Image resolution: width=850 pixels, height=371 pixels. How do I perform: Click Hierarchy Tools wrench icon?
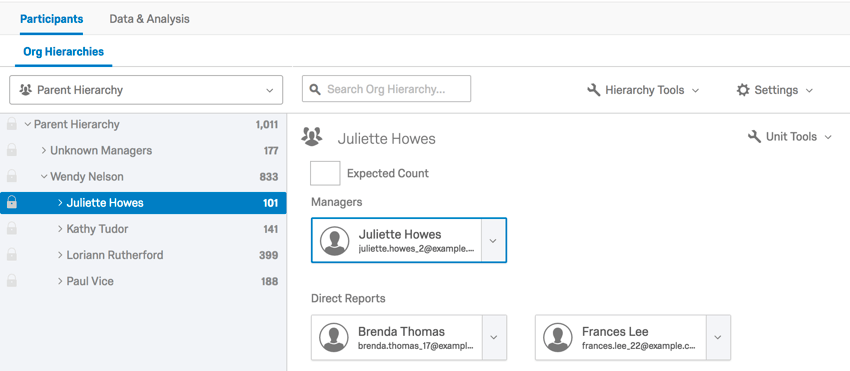click(594, 90)
